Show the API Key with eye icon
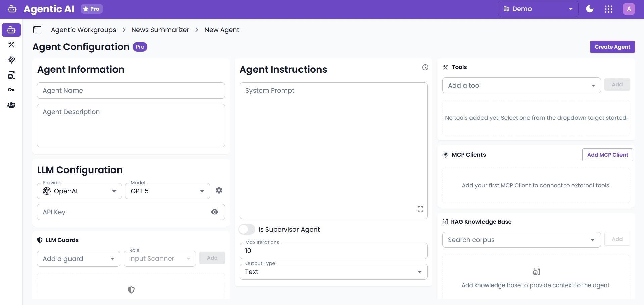Image resolution: width=644 pixels, height=305 pixels. click(215, 212)
